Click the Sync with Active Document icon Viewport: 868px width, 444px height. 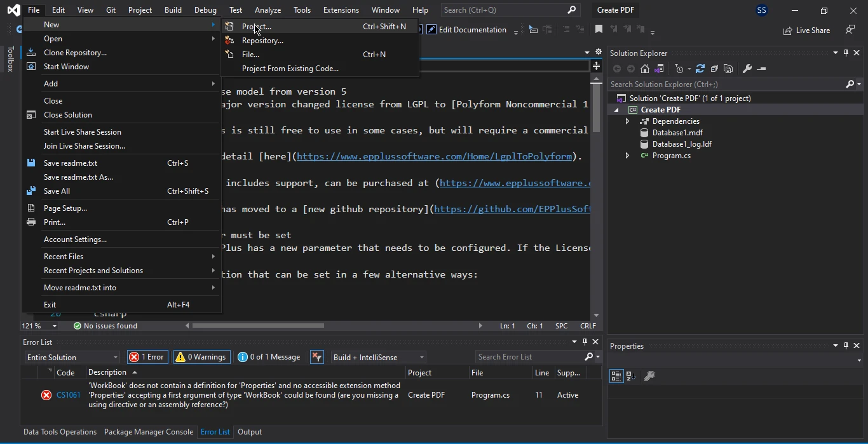click(700, 69)
